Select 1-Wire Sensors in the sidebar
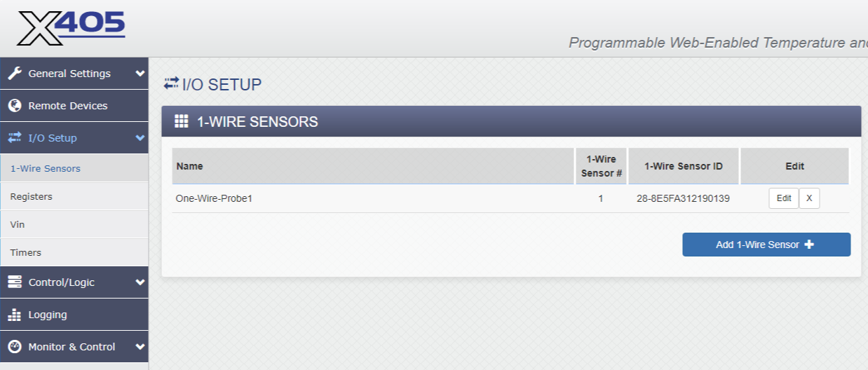 [x=46, y=169]
